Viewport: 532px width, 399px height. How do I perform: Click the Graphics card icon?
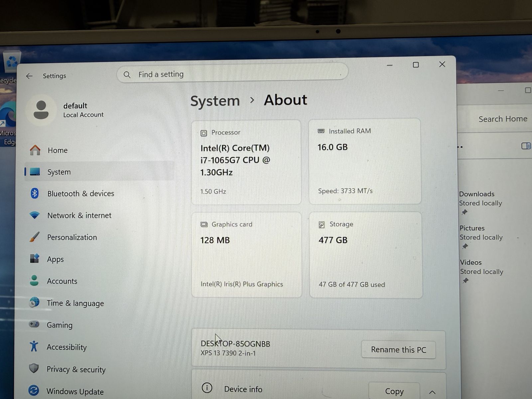[204, 224]
